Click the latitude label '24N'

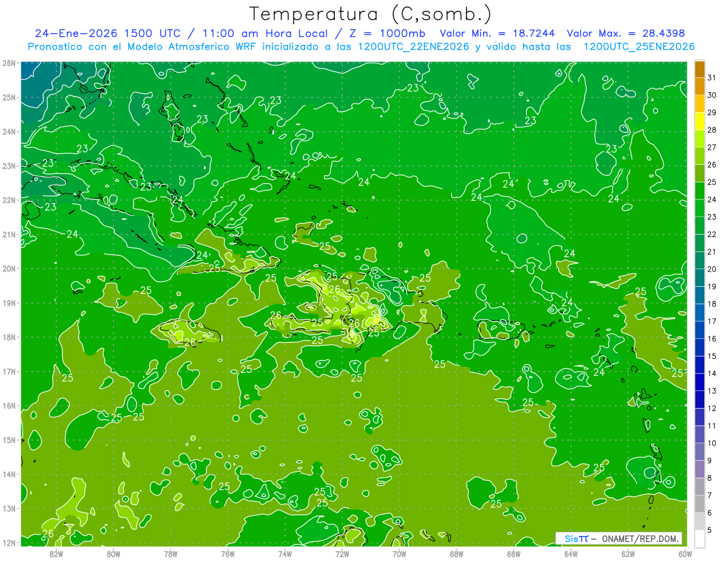(x=8, y=132)
